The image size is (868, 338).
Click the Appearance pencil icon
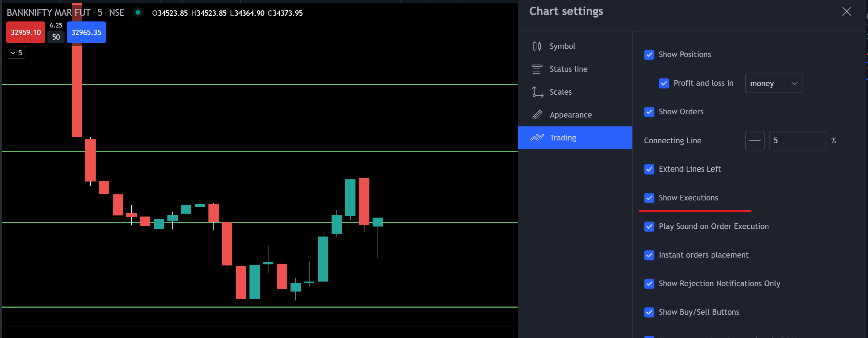537,115
